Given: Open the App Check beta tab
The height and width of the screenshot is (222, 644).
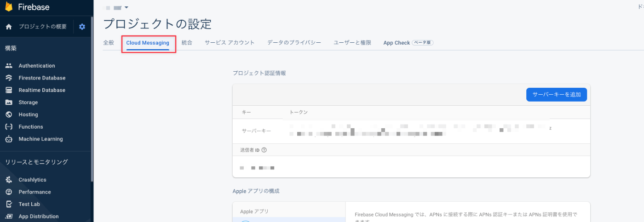Looking at the screenshot, I should click(408, 43).
